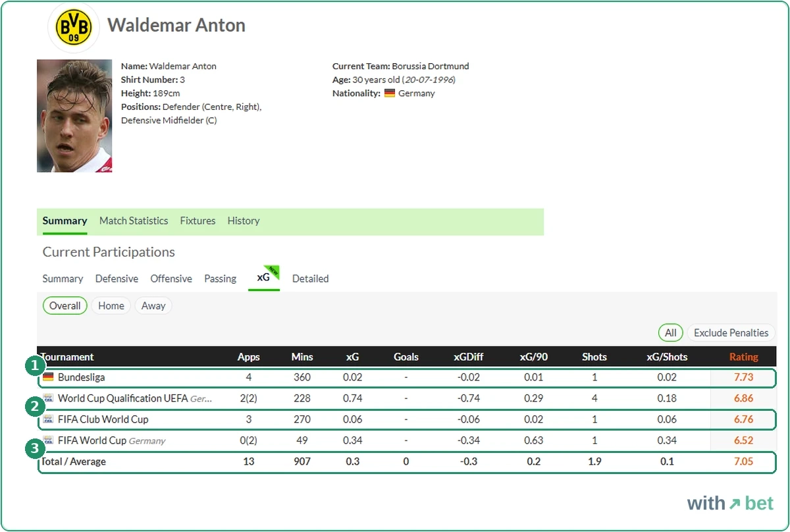The height and width of the screenshot is (532, 790).
Task: Click the Waldemar Anton page heading
Action: pyautogui.click(x=176, y=25)
